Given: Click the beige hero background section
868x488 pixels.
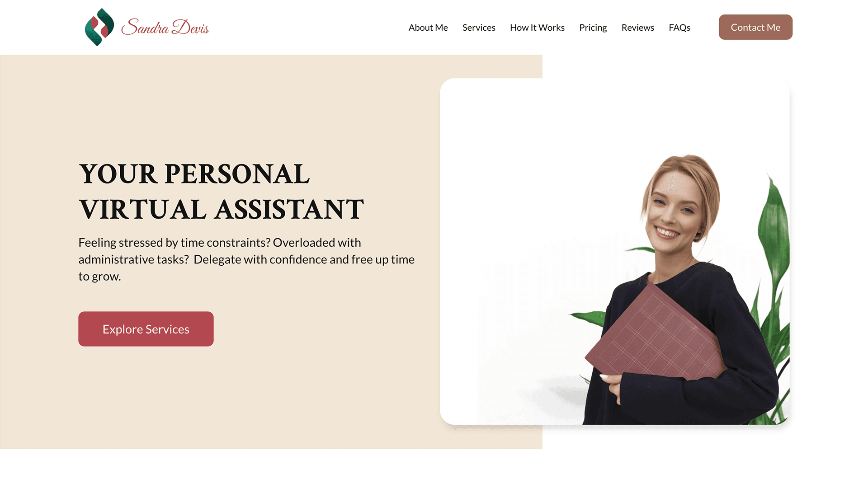Looking at the screenshot, I should (271, 251).
